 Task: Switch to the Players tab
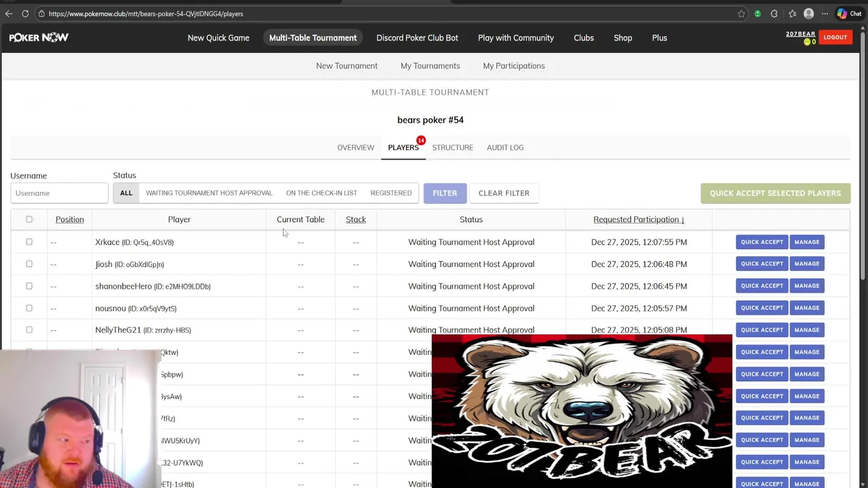tap(403, 148)
